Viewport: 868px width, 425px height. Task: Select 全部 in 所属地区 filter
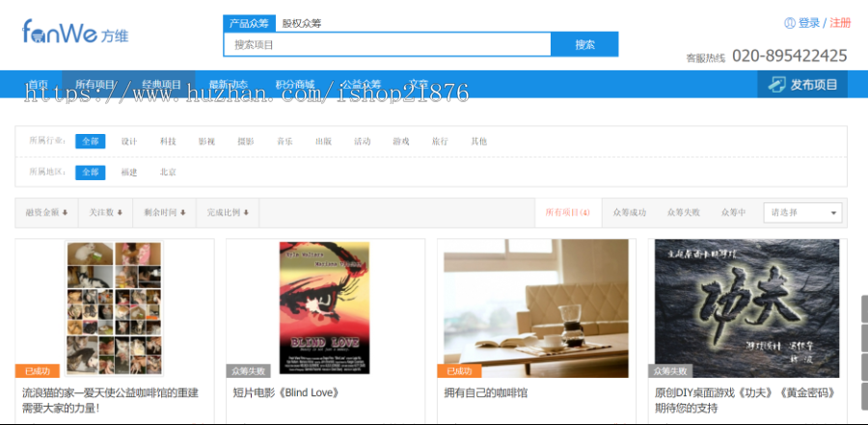point(91,173)
